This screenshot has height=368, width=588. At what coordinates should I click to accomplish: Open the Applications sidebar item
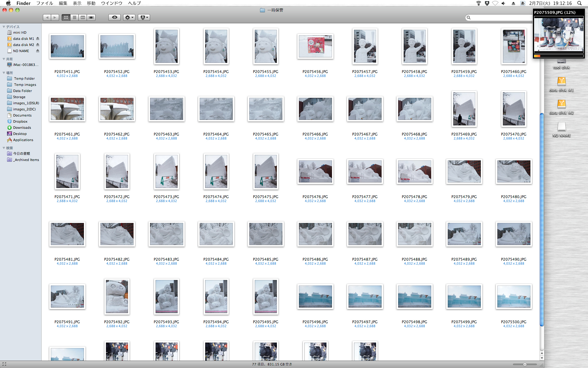(23, 140)
